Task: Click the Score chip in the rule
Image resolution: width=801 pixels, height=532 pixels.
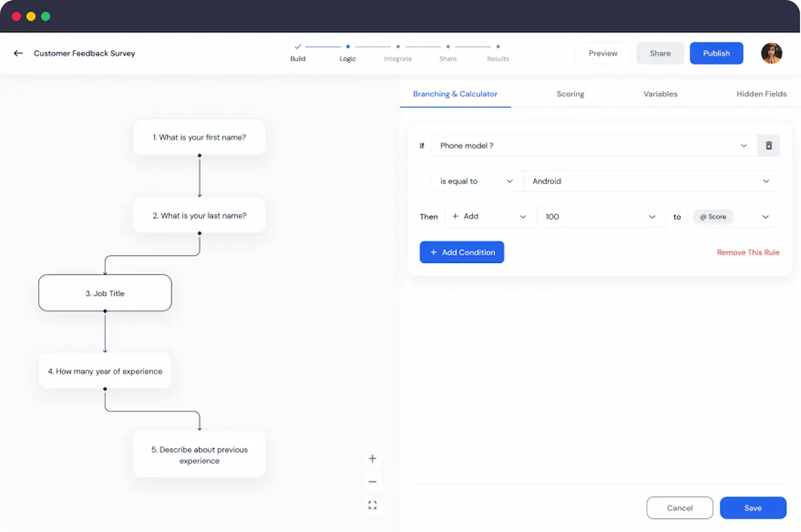Action: (712, 216)
